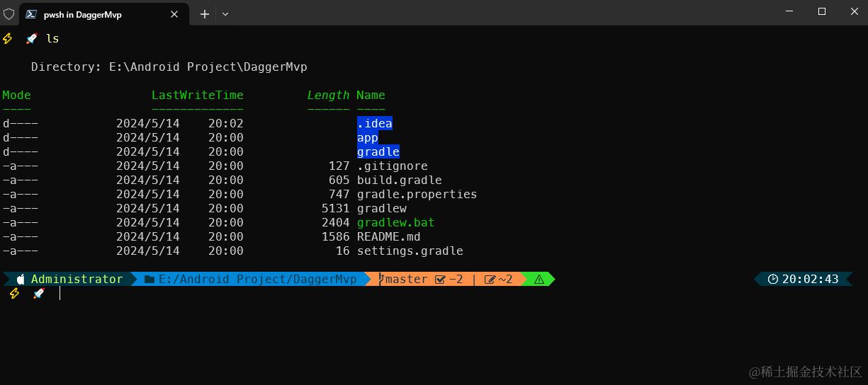Click the gradle.properties file name
Viewport: 868px width, 385px height.
417,195
